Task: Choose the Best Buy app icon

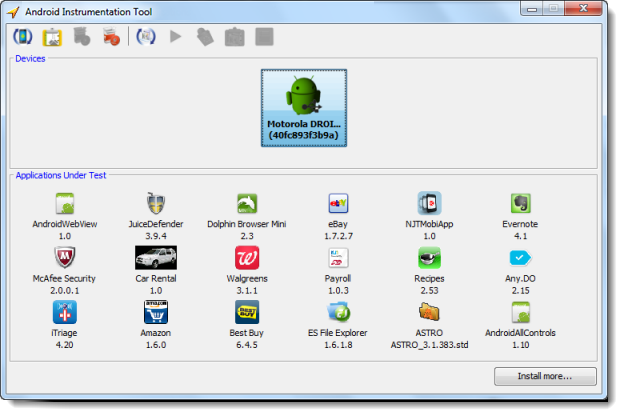Action: pos(246,312)
